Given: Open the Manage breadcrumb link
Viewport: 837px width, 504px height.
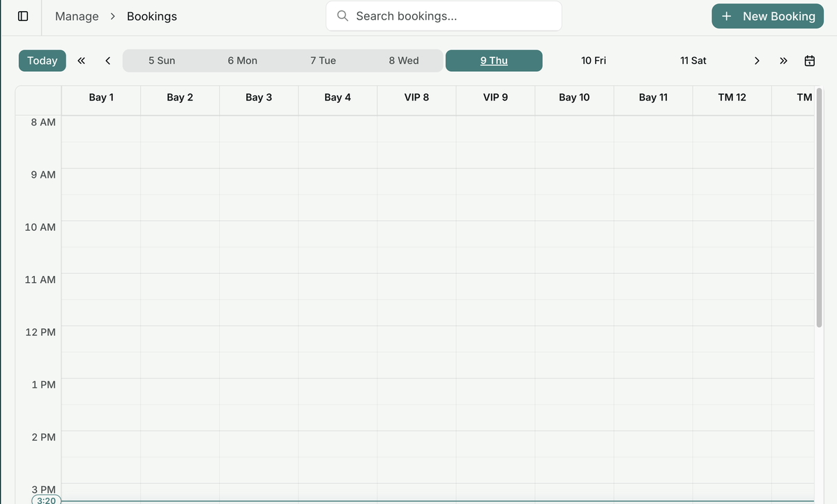Looking at the screenshot, I should [x=77, y=16].
